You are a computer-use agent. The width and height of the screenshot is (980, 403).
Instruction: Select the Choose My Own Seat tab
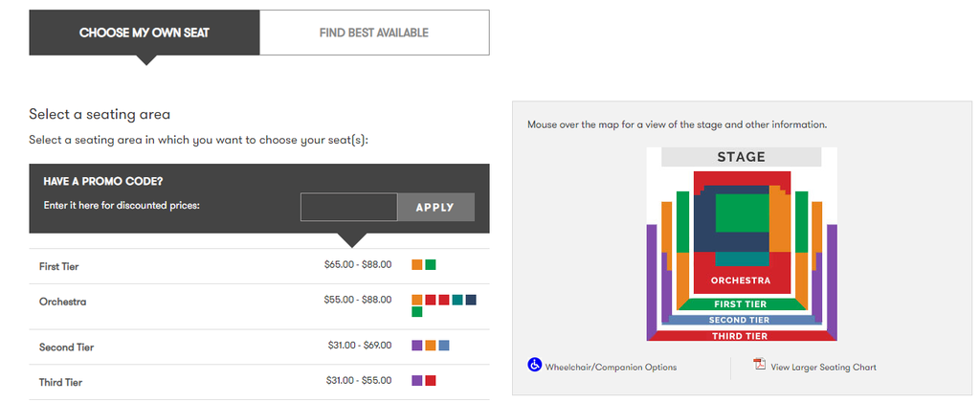tap(145, 33)
